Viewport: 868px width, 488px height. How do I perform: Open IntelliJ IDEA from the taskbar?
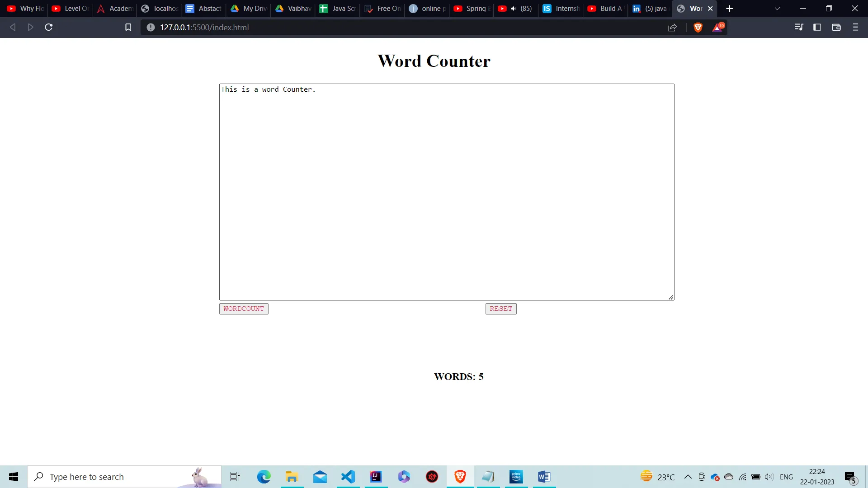coord(376,476)
